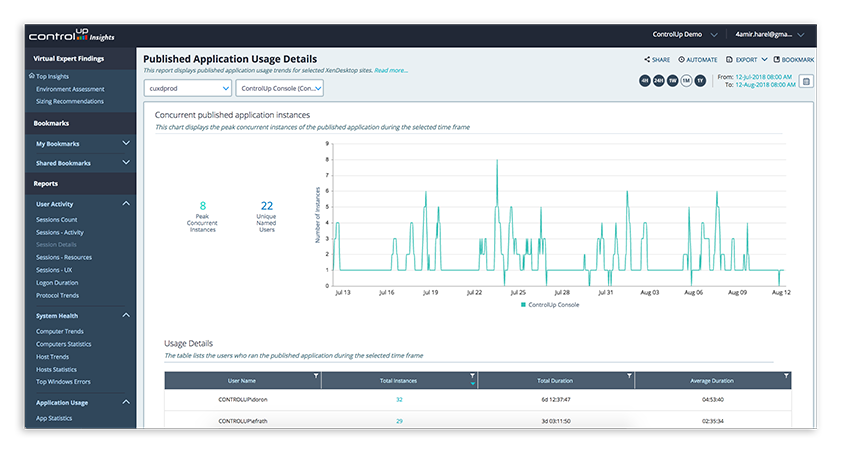Click the Average Duration column header

click(x=712, y=381)
